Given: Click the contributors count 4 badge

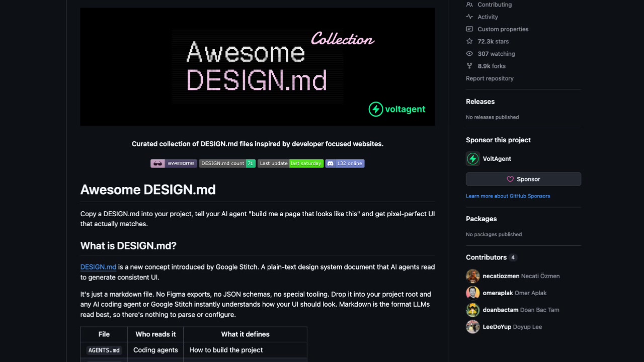Looking at the screenshot, I should click(513, 257).
